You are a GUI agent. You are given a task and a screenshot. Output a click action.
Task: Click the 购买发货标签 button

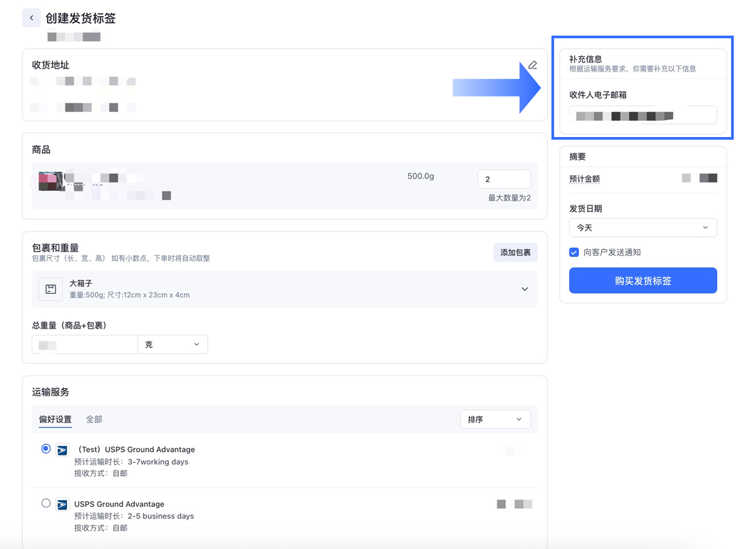(x=643, y=281)
